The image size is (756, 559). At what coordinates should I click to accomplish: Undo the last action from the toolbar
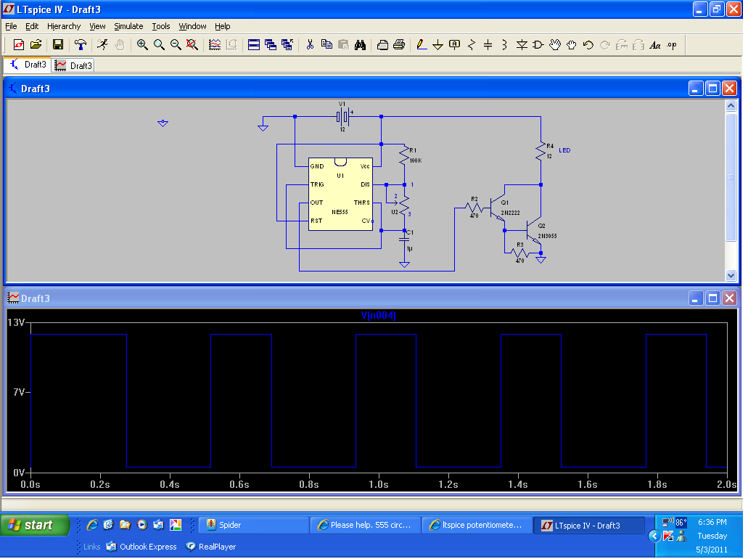point(588,45)
